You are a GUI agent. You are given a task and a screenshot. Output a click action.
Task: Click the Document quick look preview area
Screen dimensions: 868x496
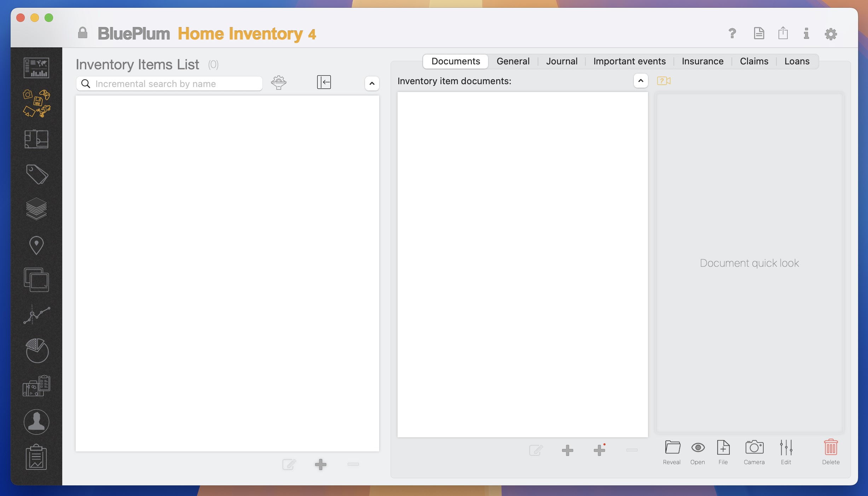(x=750, y=263)
